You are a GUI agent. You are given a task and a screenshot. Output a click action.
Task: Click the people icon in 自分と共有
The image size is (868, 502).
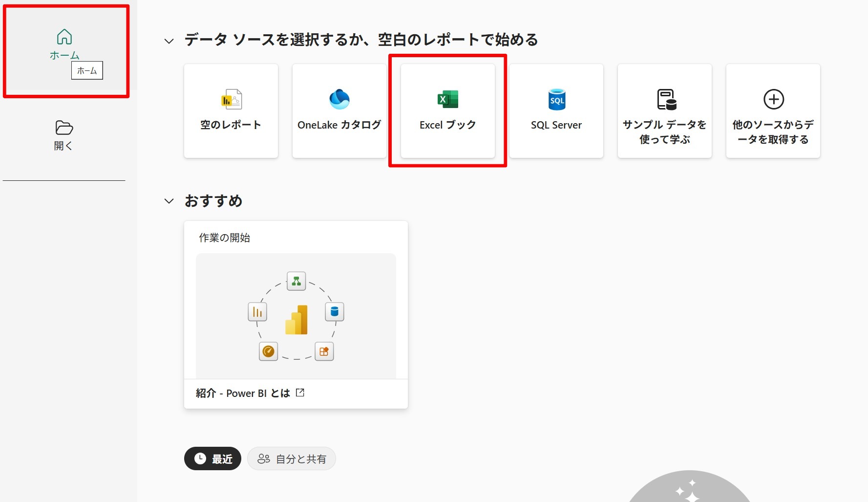pos(264,458)
